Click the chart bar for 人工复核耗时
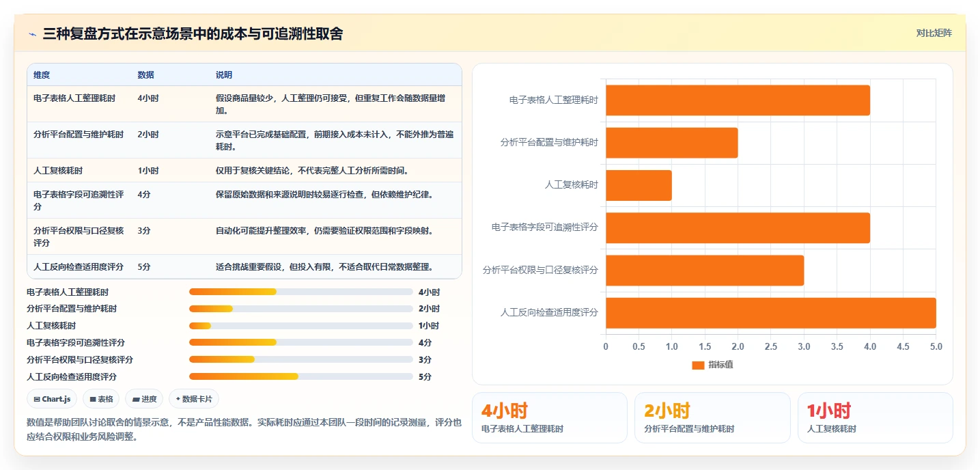The image size is (980, 470). [x=639, y=185]
